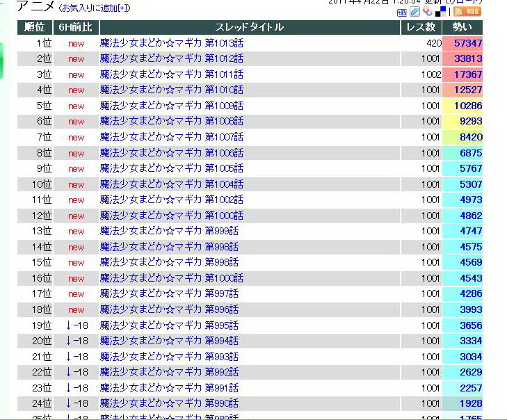Click the 勢い value 57347
This screenshot has width=507, height=420.
(x=467, y=43)
